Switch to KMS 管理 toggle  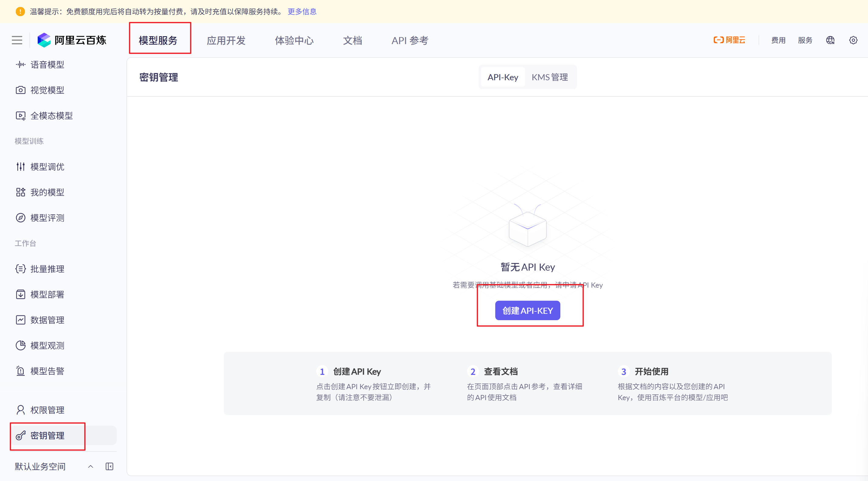pos(550,77)
